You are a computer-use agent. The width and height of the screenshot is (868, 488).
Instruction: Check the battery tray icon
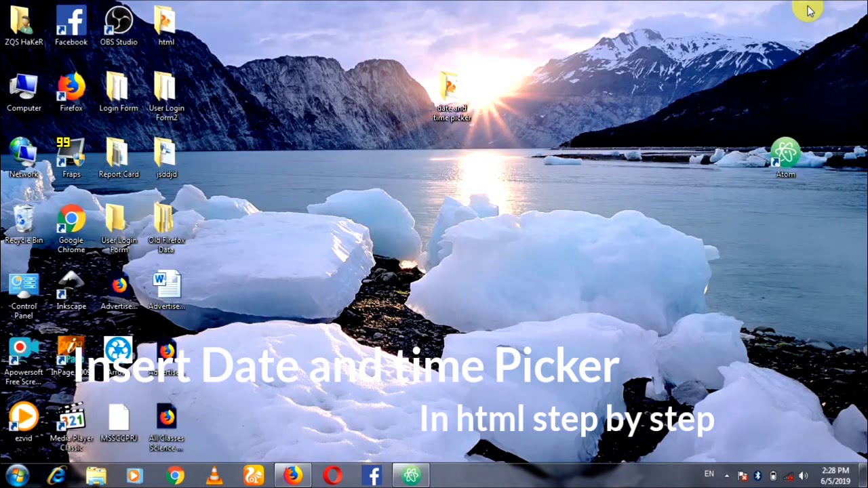pyautogui.click(x=773, y=476)
